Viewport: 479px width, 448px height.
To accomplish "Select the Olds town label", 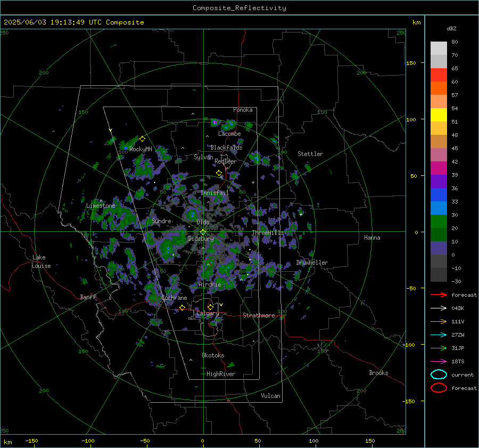I will [203, 222].
